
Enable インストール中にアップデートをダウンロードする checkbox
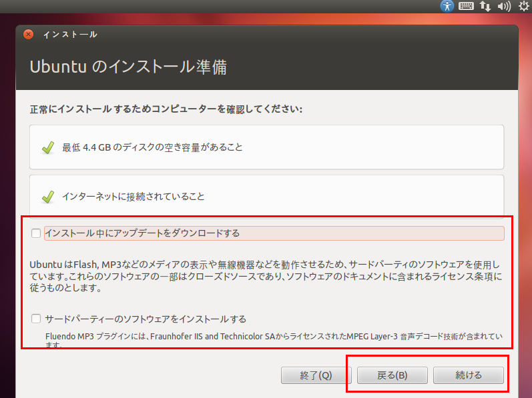[x=36, y=233]
